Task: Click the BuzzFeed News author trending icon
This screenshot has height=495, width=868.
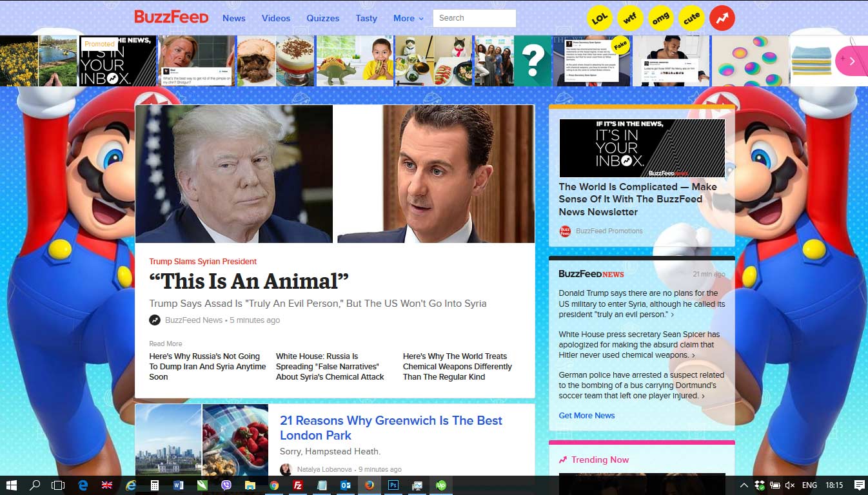Action: click(155, 320)
